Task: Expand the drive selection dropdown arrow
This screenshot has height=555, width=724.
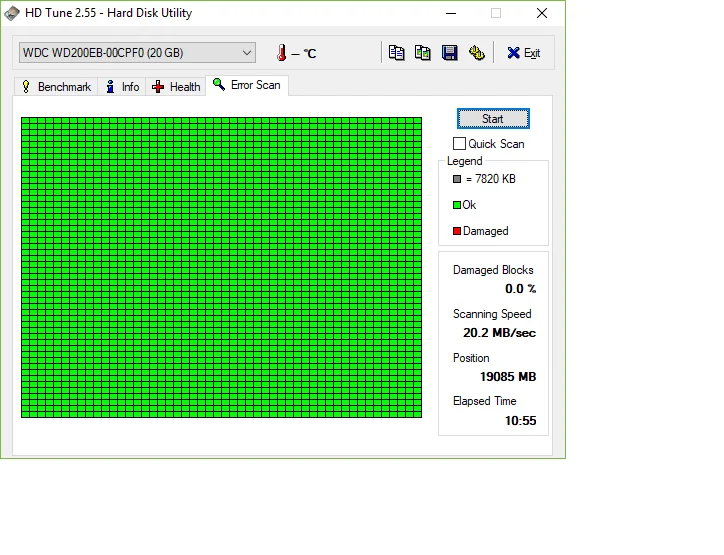Action: click(247, 53)
